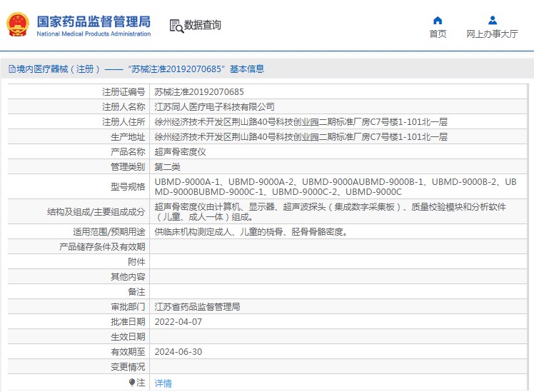Click the 数据查询 title text
Screen dimensions: 534x392
pos(203,25)
